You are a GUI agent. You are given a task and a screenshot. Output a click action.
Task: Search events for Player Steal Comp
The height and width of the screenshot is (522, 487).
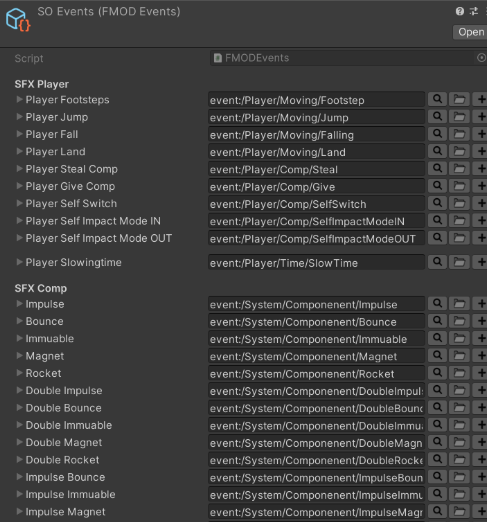(437, 169)
